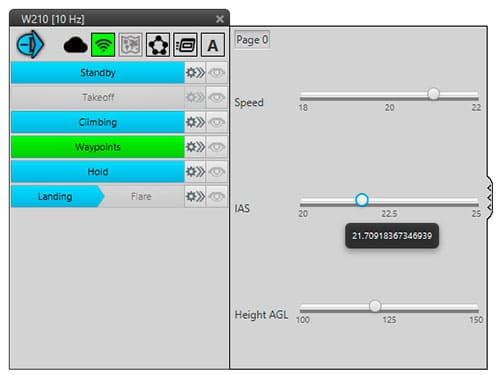Click the 100 mark on Height AGL slider
This screenshot has width=500, height=375.
[303, 320]
